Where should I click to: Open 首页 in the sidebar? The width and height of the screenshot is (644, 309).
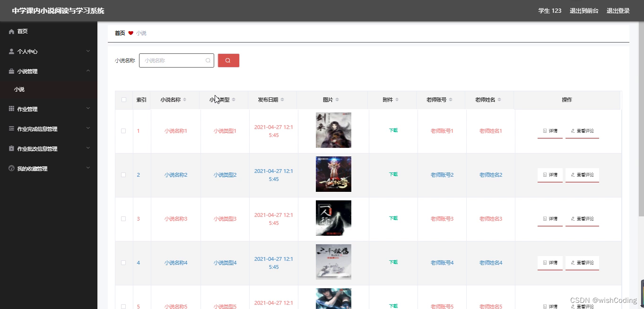coord(49,31)
